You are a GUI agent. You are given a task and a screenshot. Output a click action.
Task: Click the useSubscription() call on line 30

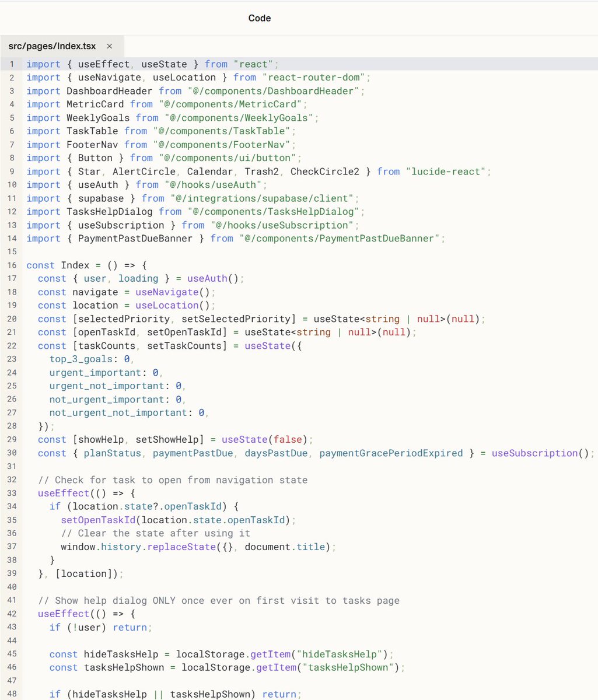point(540,453)
